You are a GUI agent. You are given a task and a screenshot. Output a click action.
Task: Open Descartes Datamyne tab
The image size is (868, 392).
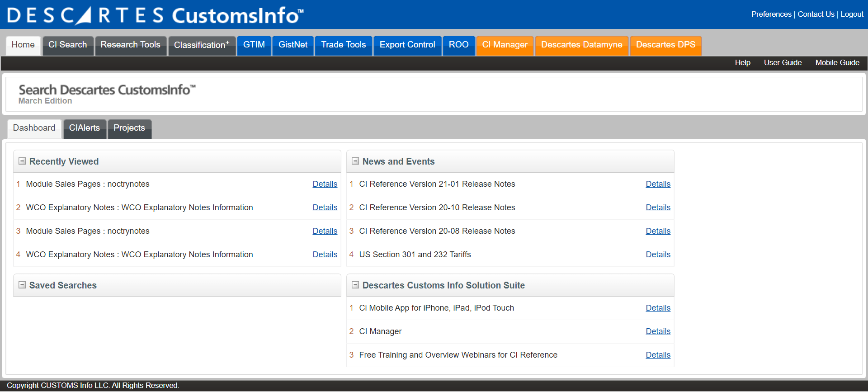pyautogui.click(x=582, y=45)
